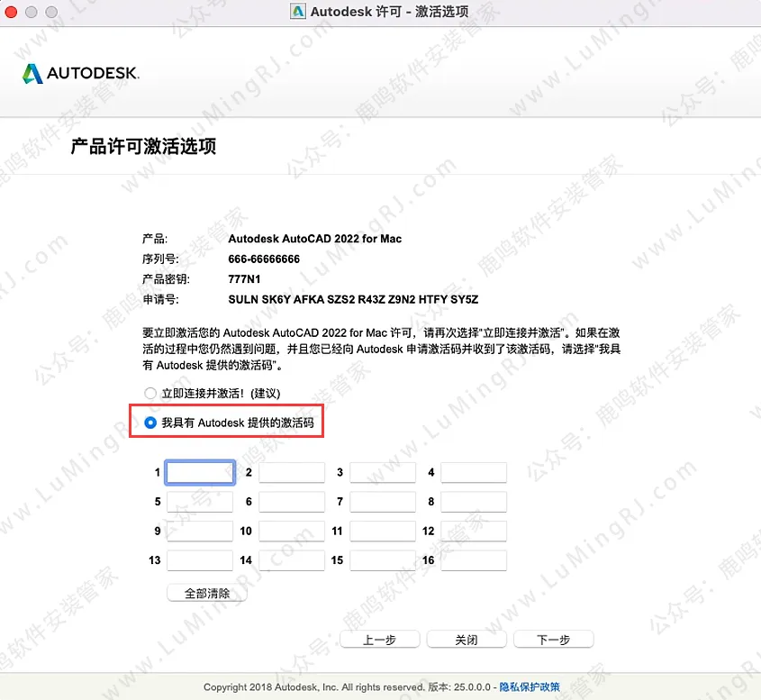Screen dimensions: 761x700
Task: Focus activation code field 14
Action: tap(292, 560)
